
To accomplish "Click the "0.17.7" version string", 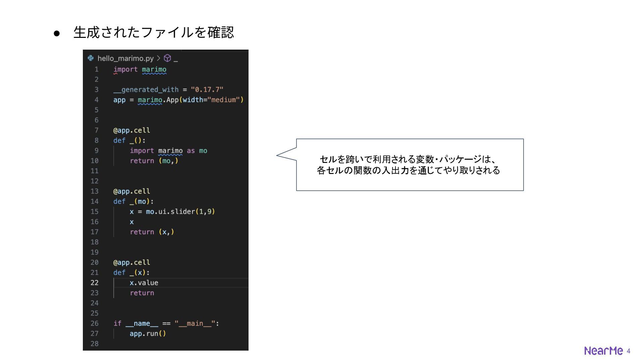I will tap(207, 89).
